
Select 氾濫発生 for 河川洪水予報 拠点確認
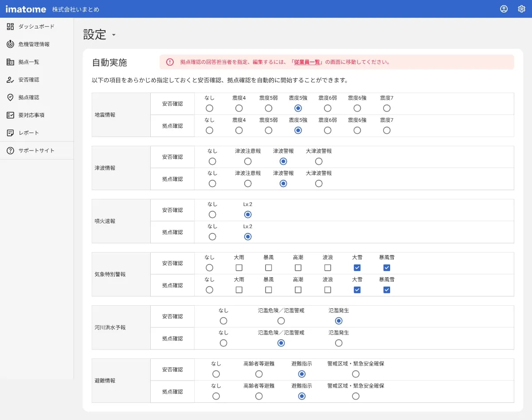(x=339, y=343)
